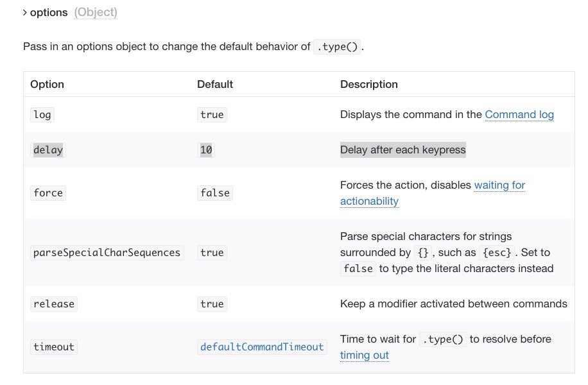Follow the waiting for actionability link
Image resolution: width=588 pixels, height=385 pixels.
coord(433,193)
